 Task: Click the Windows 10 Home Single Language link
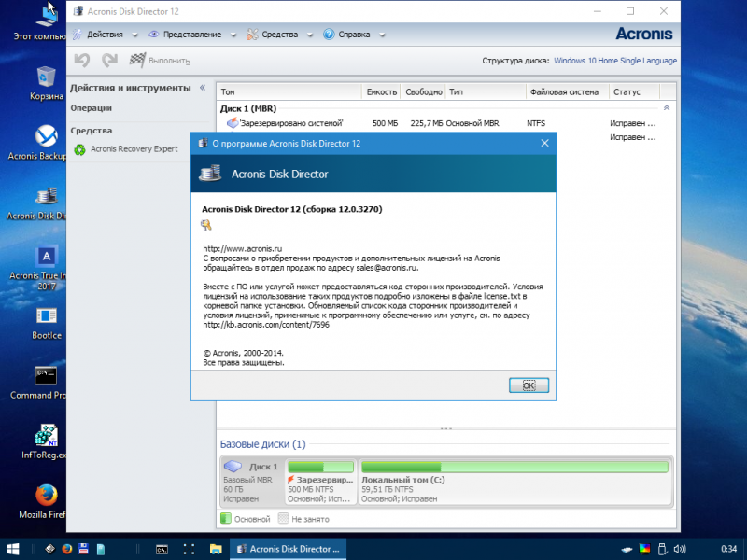[x=615, y=61]
